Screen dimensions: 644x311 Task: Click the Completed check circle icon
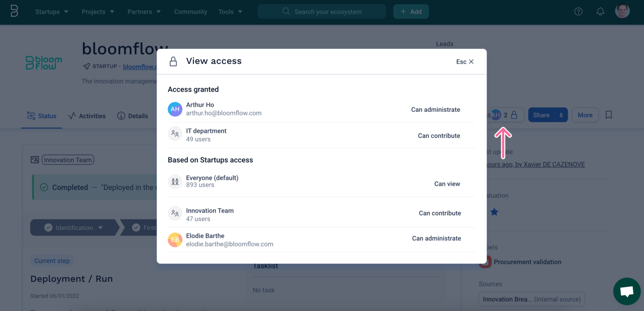click(44, 187)
